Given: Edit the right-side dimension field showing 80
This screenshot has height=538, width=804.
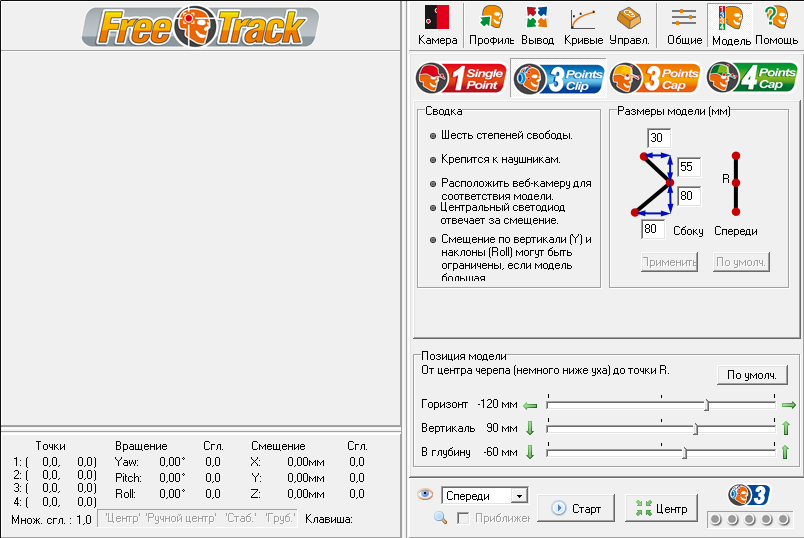Looking at the screenshot, I should coord(689,196).
